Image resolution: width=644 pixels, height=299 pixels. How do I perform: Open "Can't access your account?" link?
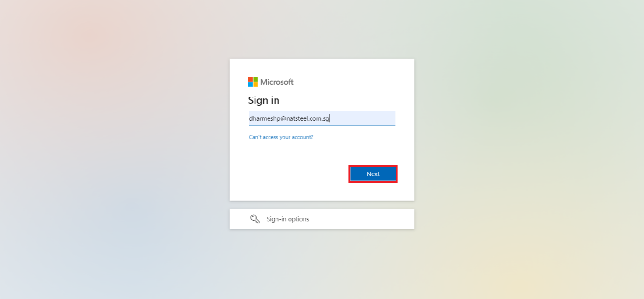click(281, 137)
